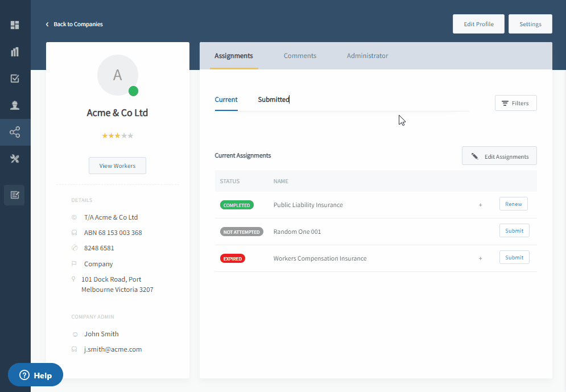566x392 pixels.
Task: Open the workers person icon in sidebar
Action: pos(15,105)
